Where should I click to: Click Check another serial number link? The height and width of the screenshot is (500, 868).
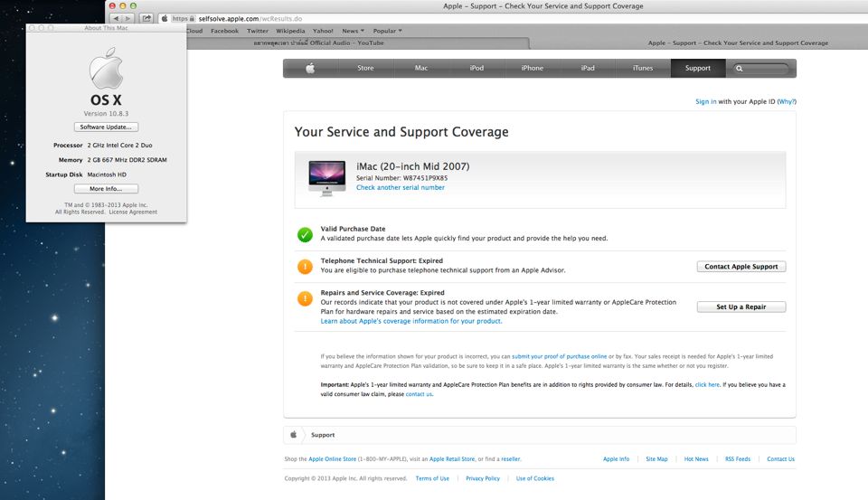(401, 188)
